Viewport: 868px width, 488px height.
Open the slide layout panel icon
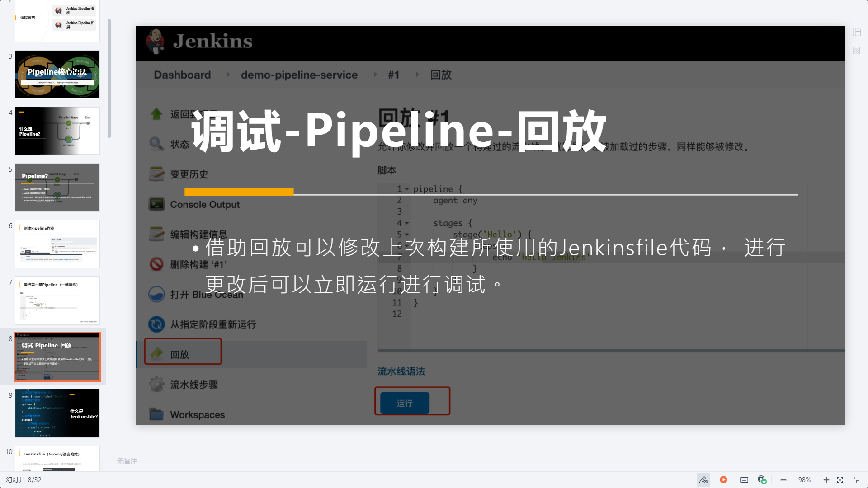(857, 33)
